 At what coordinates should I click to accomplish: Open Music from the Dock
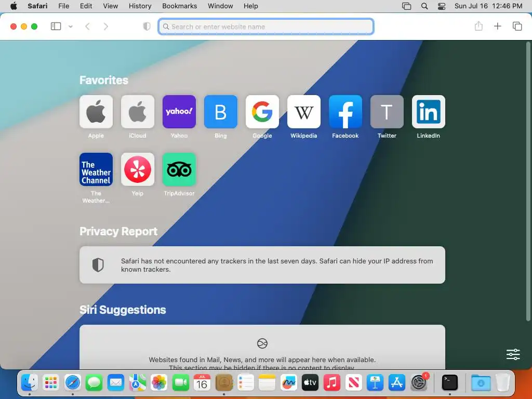coord(332,383)
